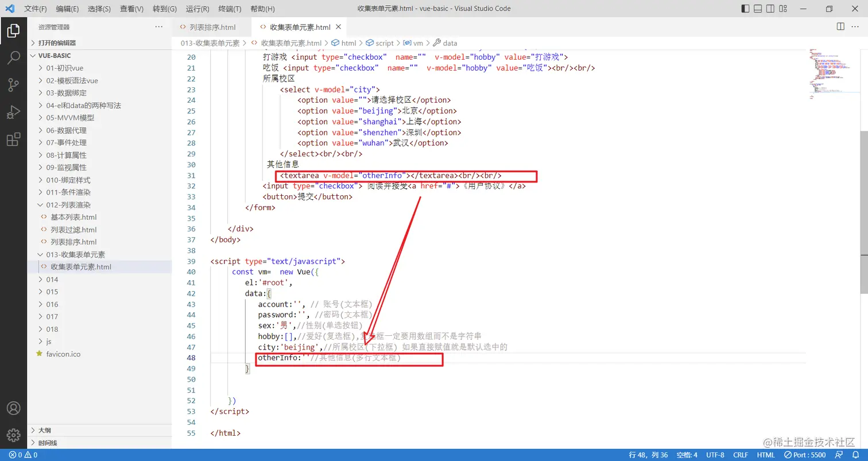868x461 pixels.
Task: Change line ending via CRLF
Action: [x=741, y=455]
